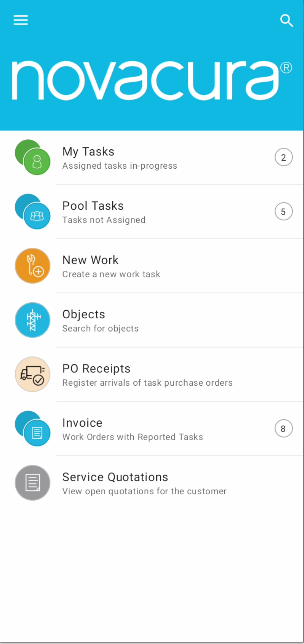Click the Objects tower icon
The width and height of the screenshot is (304, 644).
point(33,320)
